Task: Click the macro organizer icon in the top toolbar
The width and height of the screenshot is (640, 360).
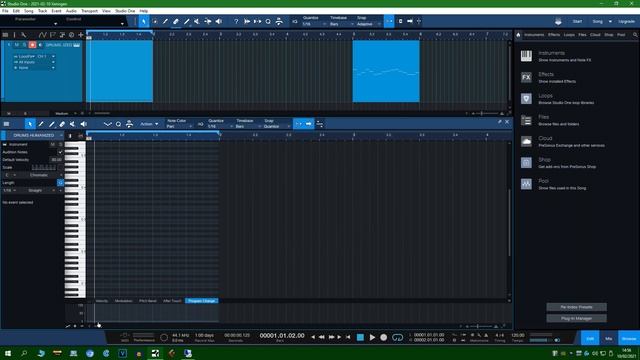Action: click(279, 21)
